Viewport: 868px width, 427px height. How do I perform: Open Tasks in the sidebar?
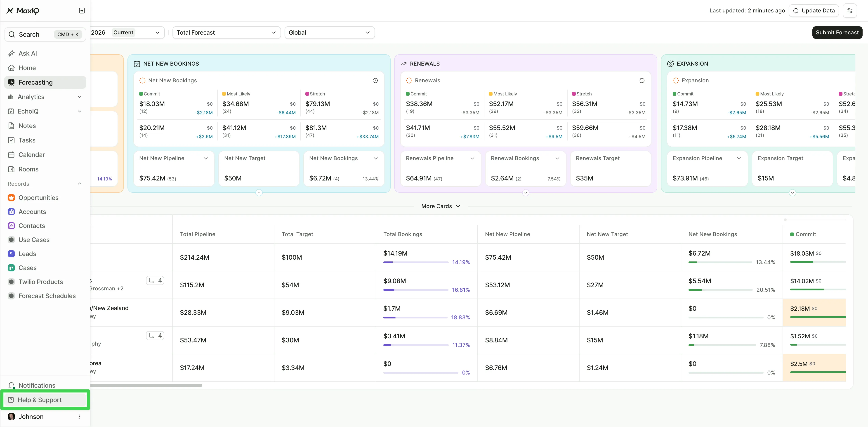[x=45, y=140]
